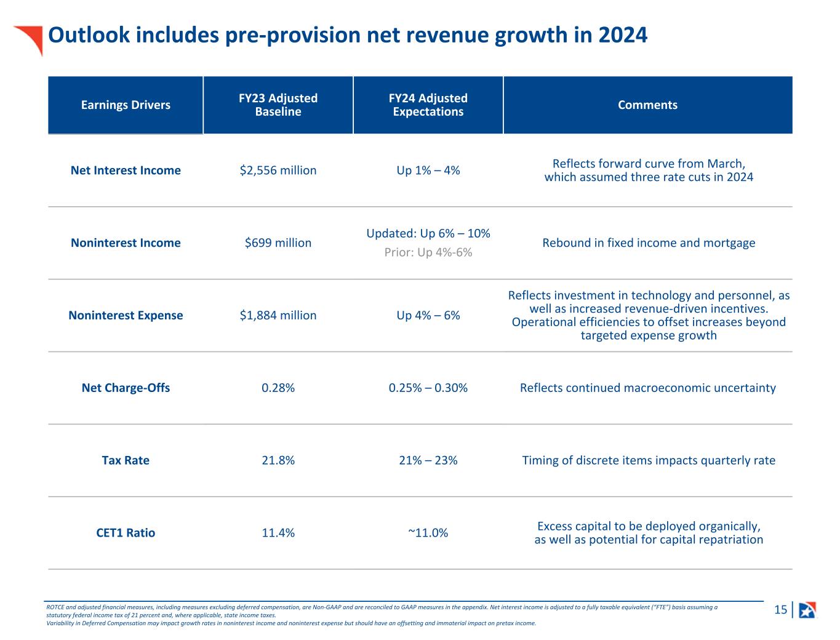Select the FY23 Adjusted Baseline header

278,105
